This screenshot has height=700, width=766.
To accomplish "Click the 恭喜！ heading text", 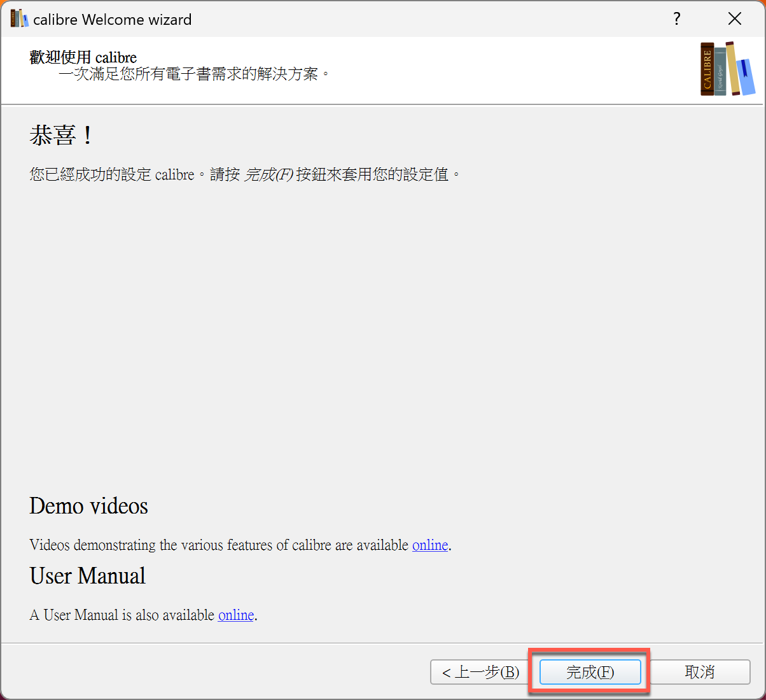I will (62, 136).
